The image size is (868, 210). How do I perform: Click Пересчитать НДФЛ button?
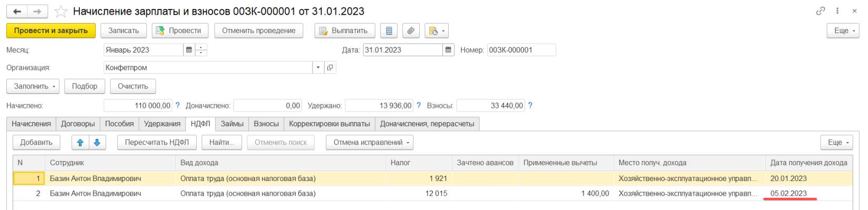(x=157, y=142)
